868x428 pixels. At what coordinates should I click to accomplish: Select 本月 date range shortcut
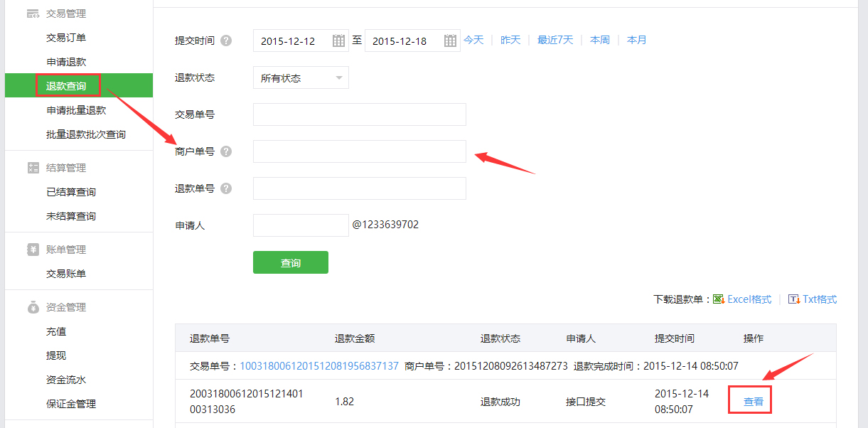tap(636, 40)
